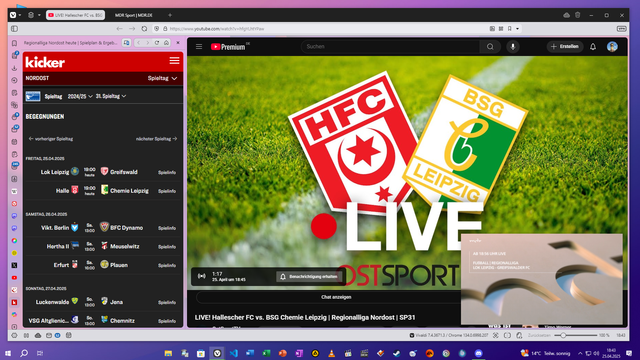
Task: Open Spielinfo for Vikt. Berlin vs BFC Dynamo
Action: 167,228
